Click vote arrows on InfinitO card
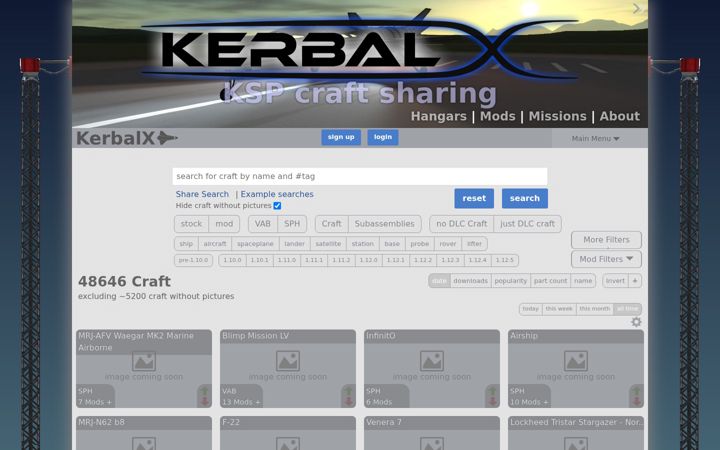This screenshot has height=450, width=720. click(493, 396)
